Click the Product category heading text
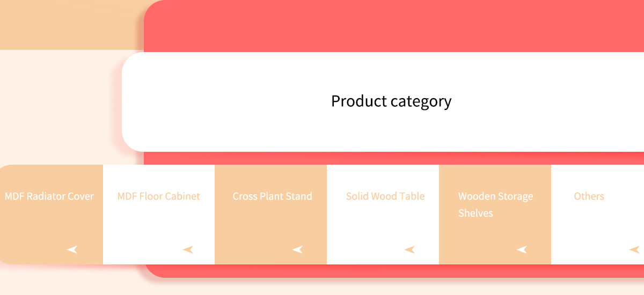 coord(391,101)
